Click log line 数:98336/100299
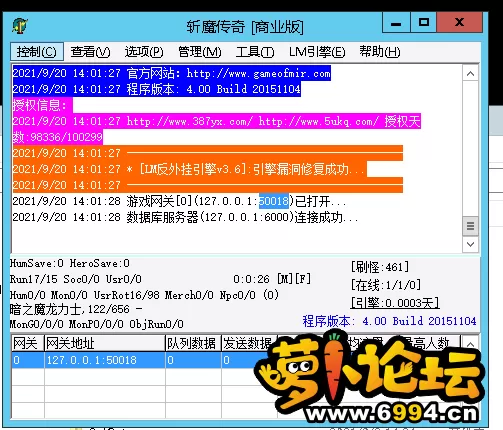Viewport: 503px width, 430px height. [x=58, y=137]
